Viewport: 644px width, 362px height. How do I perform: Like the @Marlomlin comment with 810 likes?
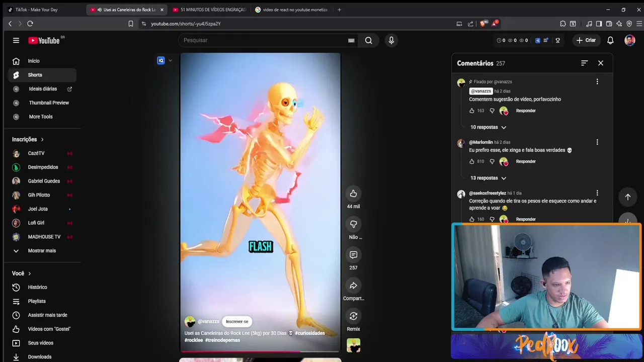pos(472,161)
